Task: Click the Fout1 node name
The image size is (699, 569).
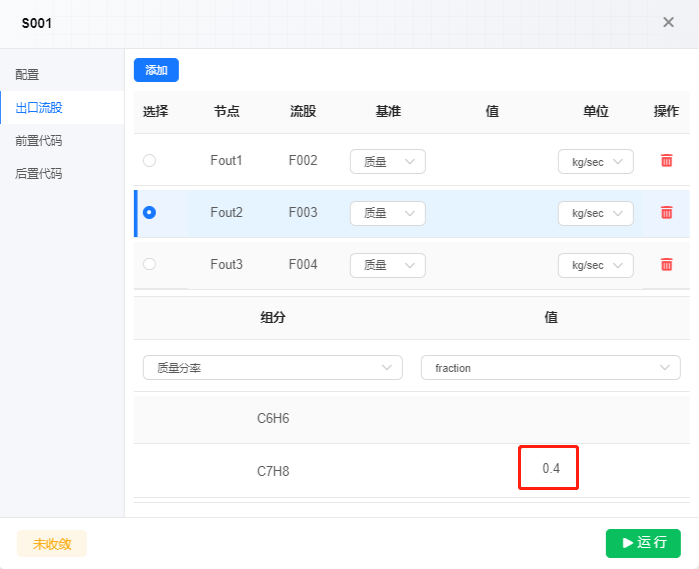Action: [226, 161]
